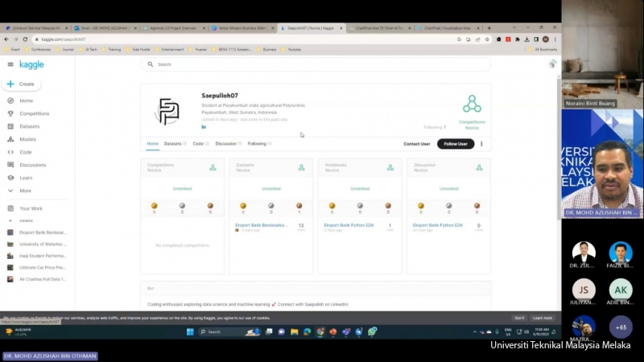
Task: Switch to the Discussion profile tab
Action: 226,144
